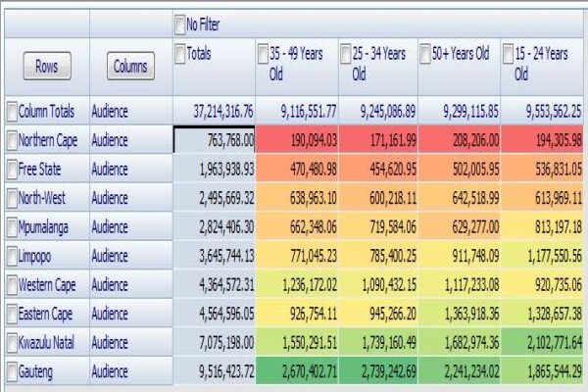Viewport: 588px width, 392px height.
Task: Click Eastern Cape cell 945,266.20
Action: 378,314
